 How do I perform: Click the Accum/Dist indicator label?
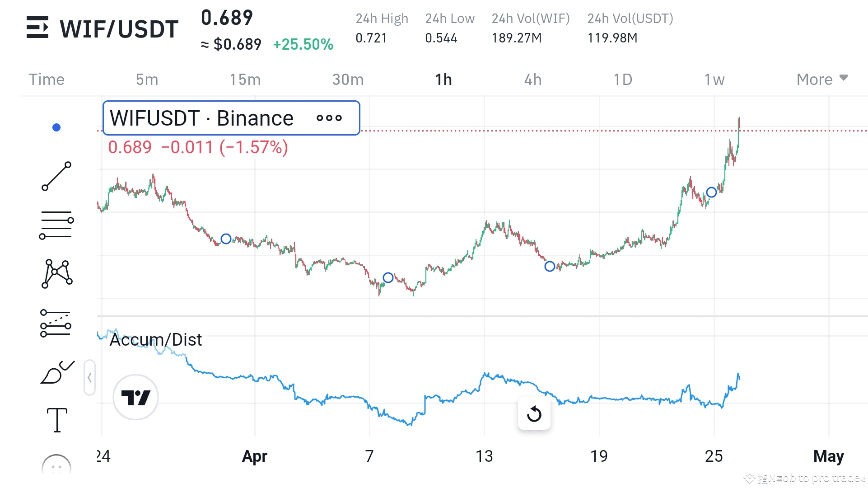pyautogui.click(x=156, y=340)
